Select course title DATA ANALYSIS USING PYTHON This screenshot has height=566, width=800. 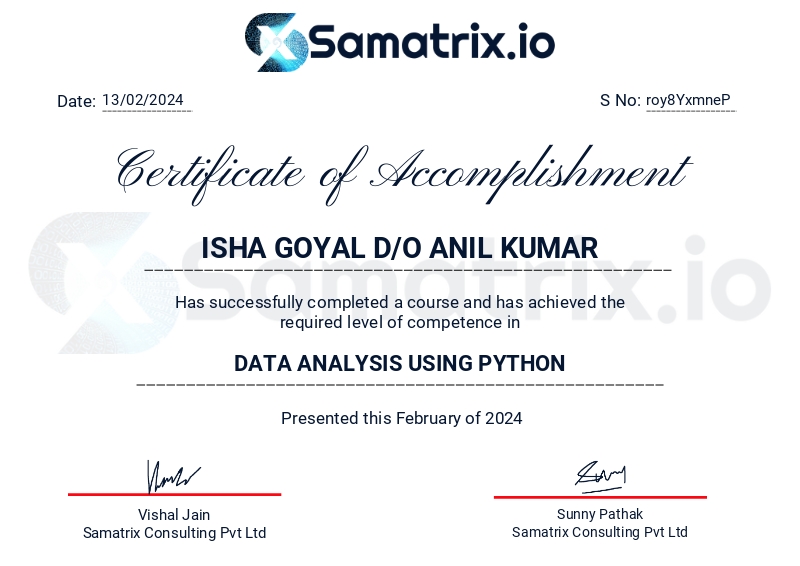(x=399, y=363)
